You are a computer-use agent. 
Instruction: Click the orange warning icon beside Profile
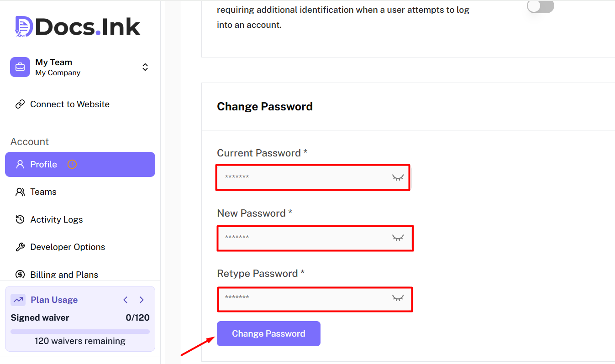72,164
